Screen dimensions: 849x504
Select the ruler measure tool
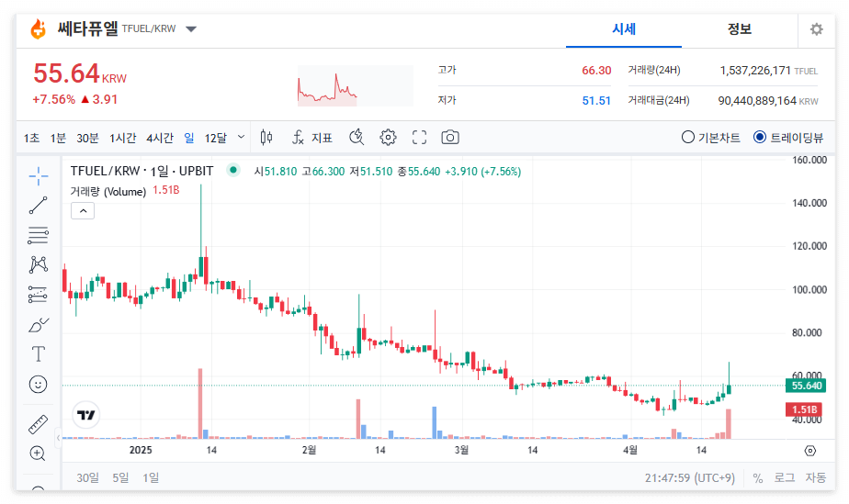38,424
